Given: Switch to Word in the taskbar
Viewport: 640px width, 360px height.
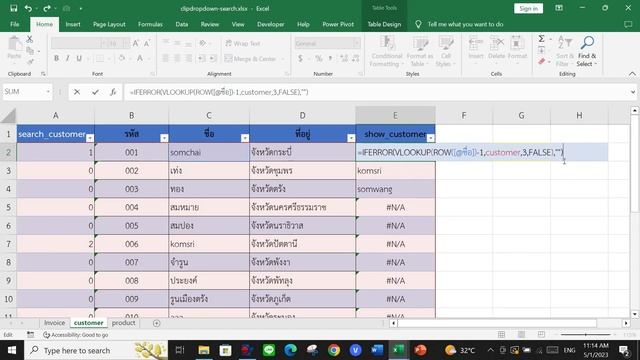Looking at the screenshot, I should 377,350.
